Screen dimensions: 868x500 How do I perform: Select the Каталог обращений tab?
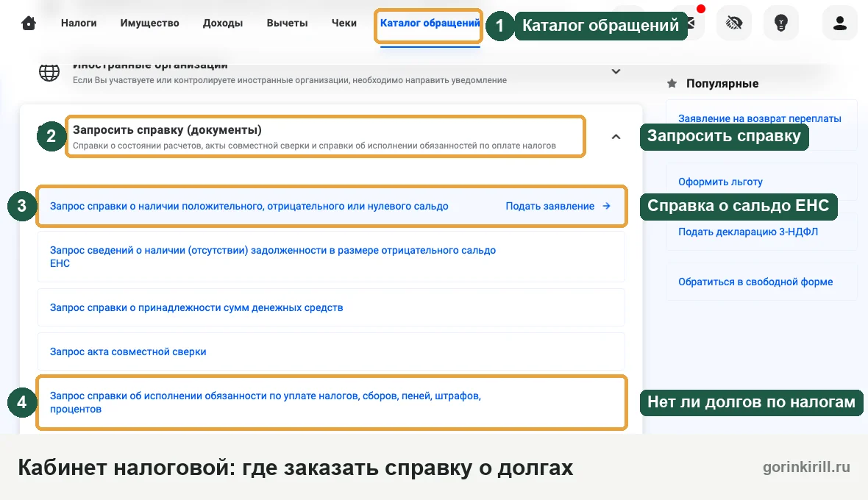(x=430, y=24)
